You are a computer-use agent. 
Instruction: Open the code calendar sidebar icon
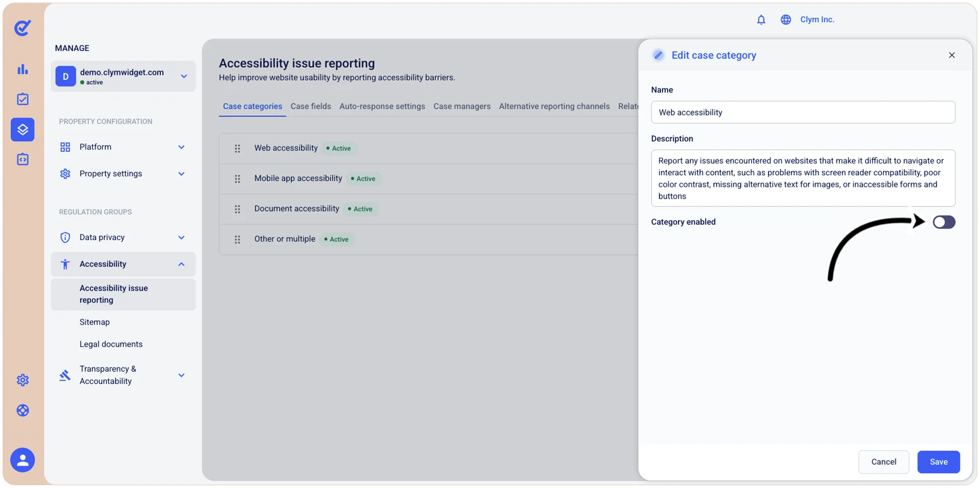click(x=22, y=159)
